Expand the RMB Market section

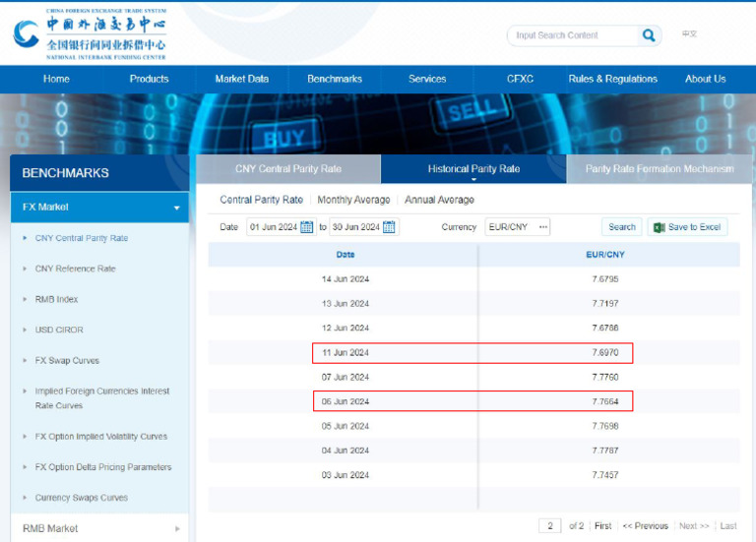pyautogui.click(x=177, y=529)
